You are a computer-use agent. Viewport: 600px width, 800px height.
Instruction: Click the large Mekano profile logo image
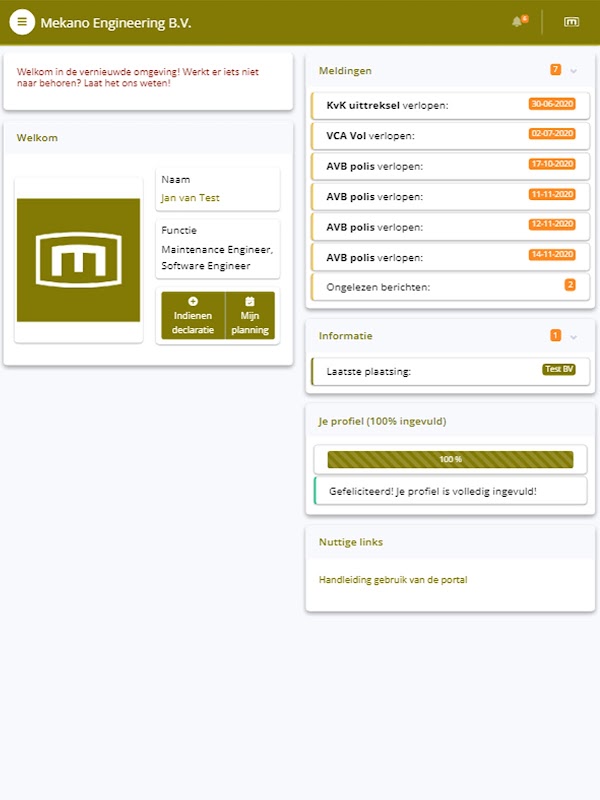pyautogui.click(x=79, y=260)
